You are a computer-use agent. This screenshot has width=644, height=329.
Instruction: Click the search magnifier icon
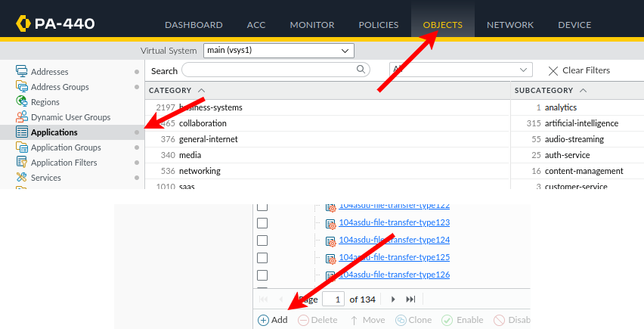point(362,70)
